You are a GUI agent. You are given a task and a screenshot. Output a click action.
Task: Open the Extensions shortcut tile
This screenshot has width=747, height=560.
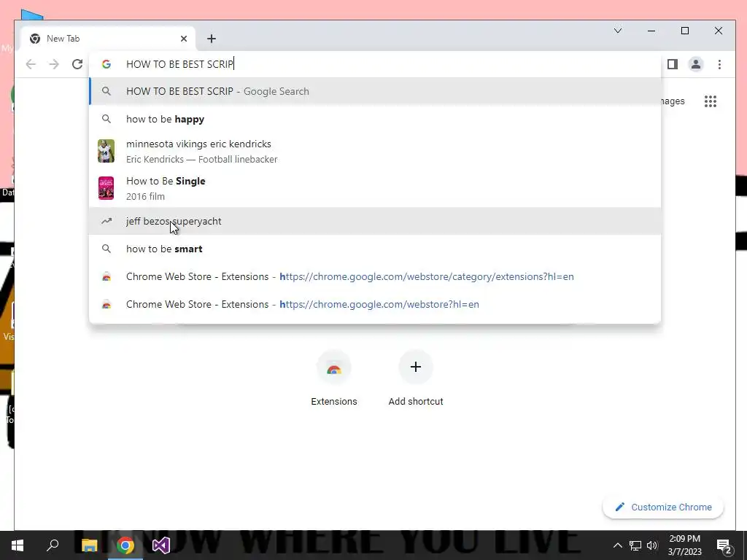click(334, 379)
